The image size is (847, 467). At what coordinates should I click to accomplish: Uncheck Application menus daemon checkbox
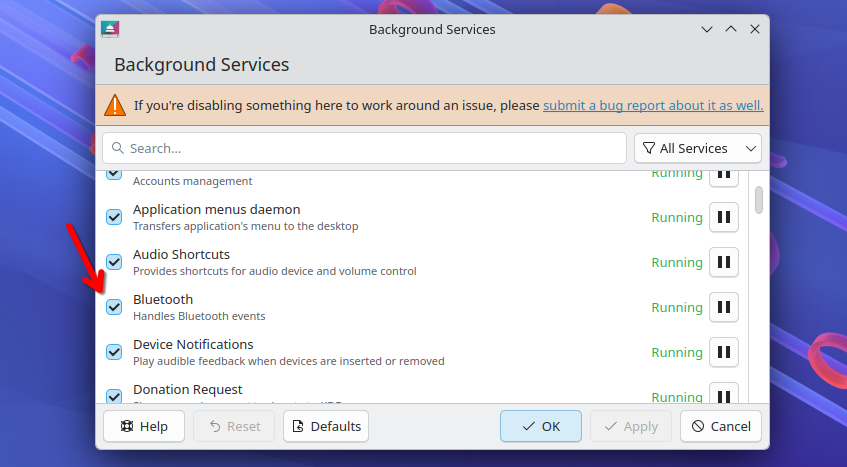pos(114,217)
